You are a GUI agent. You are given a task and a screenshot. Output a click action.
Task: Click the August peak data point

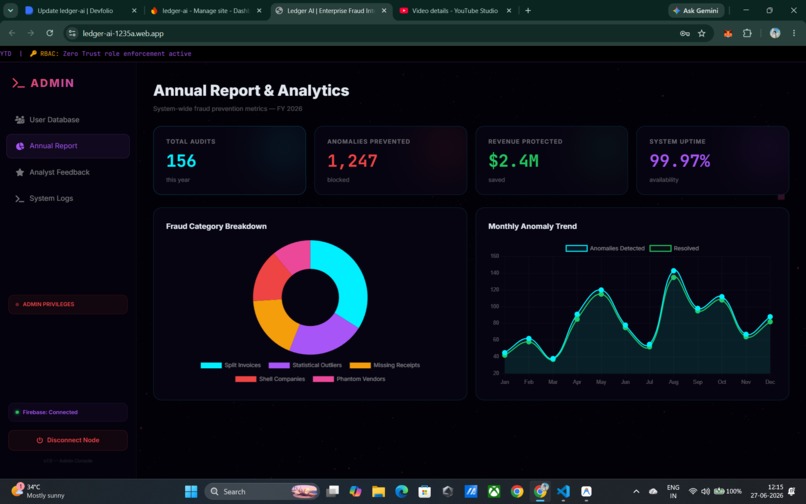tap(674, 271)
